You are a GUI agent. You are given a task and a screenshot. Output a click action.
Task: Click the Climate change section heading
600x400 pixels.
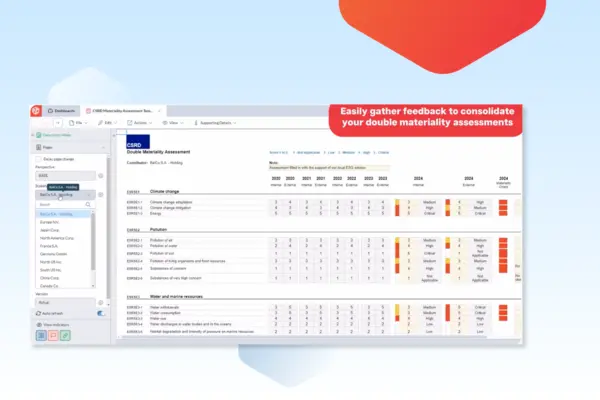pos(164,191)
